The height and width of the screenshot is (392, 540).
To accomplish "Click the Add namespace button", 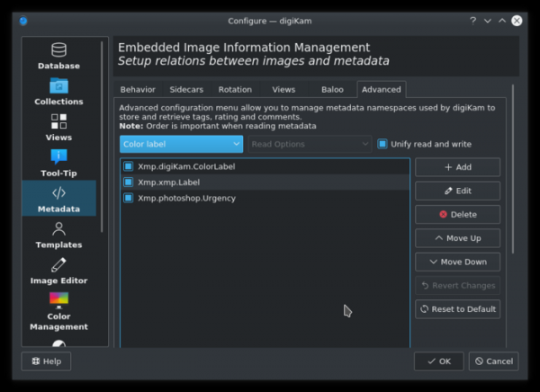I will [x=457, y=167].
